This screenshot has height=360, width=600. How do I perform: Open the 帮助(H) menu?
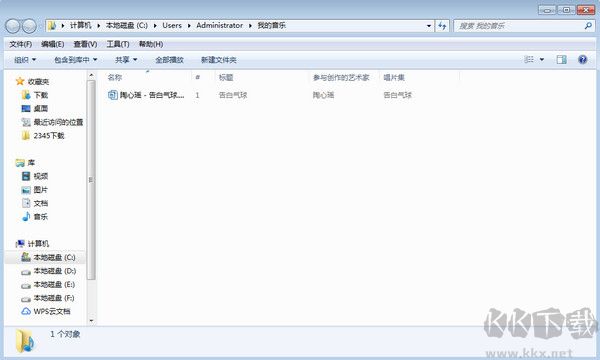[x=151, y=44]
